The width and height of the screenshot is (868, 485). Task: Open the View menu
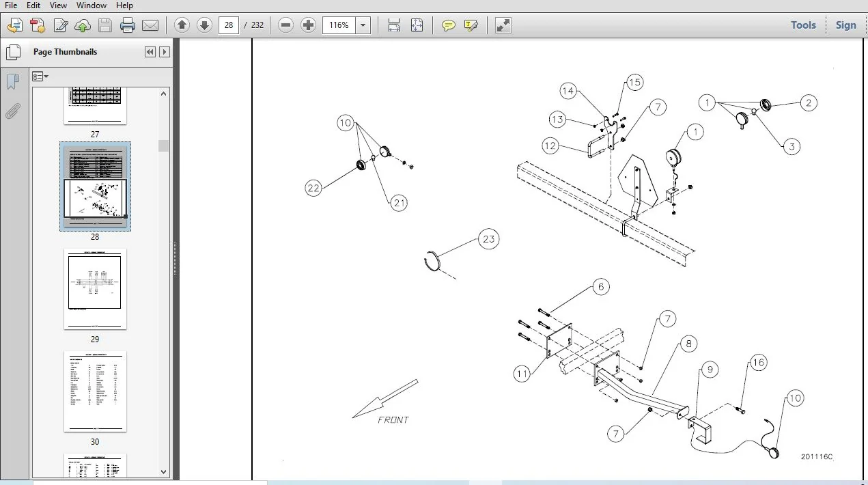(x=58, y=5)
